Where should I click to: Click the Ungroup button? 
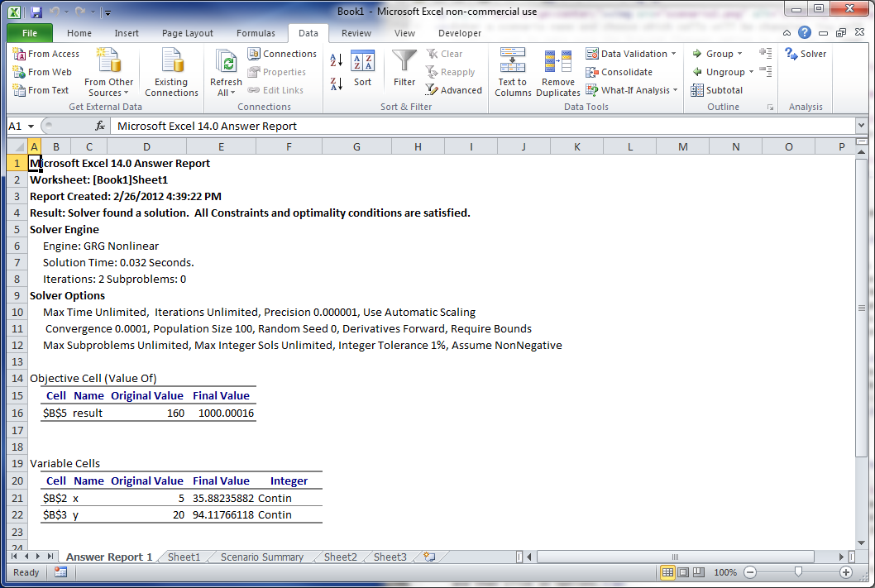point(718,72)
